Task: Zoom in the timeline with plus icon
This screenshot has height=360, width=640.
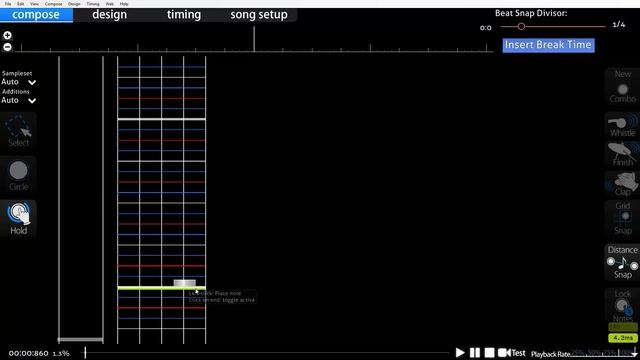Action: (7, 36)
